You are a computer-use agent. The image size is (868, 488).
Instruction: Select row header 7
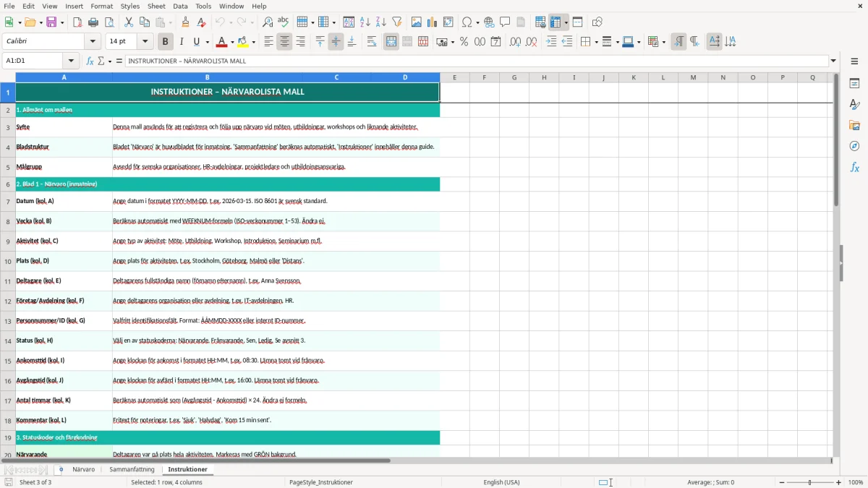[7, 201]
